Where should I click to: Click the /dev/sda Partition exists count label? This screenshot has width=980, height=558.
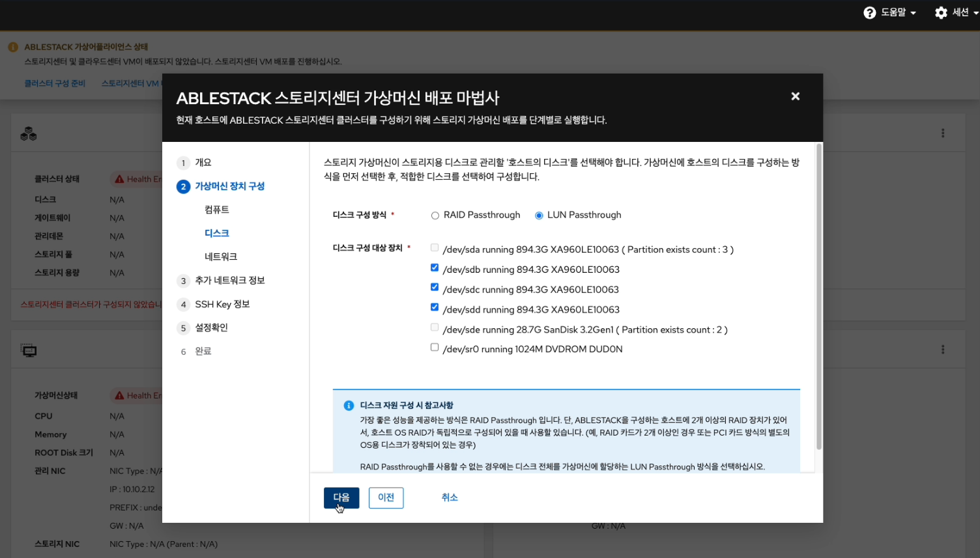(x=588, y=249)
